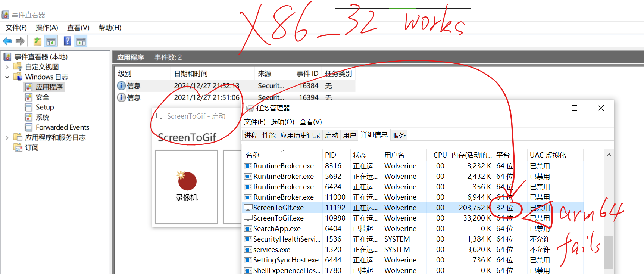Open 文件(F) menu in Event Viewer
The width and height of the screenshot is (644, 274).
point(16,28)
